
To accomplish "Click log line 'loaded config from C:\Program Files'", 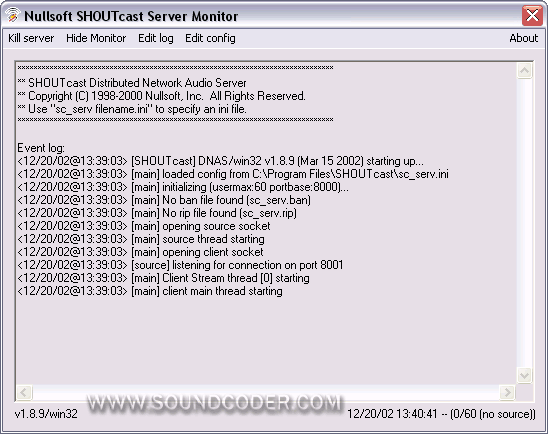I will [233, 174].
